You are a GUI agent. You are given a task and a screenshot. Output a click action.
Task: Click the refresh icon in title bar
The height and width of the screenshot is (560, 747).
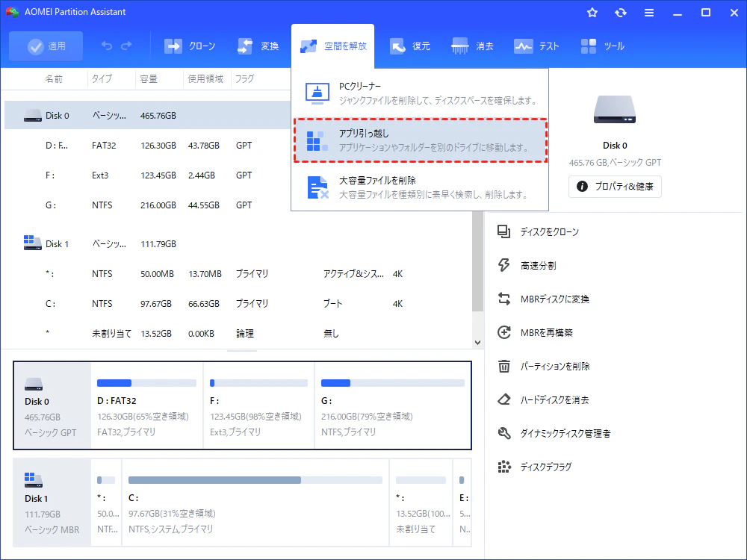tap(620, 13)
